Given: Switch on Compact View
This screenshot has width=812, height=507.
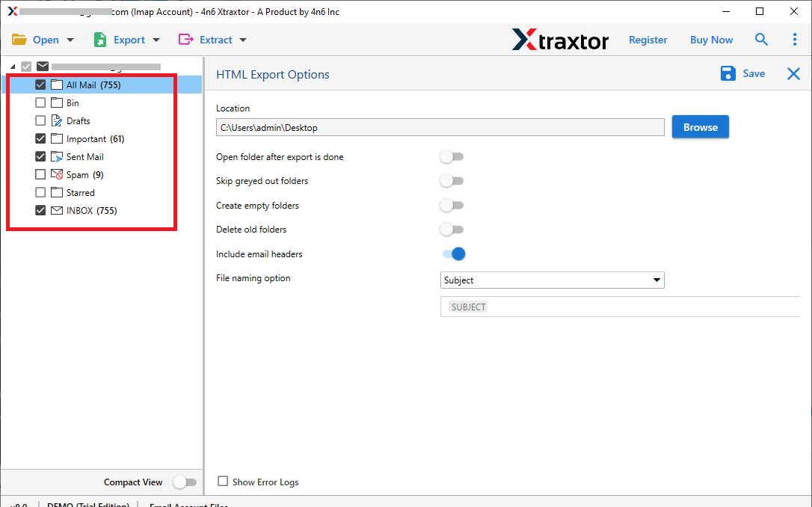Looking at the screenshot, I should pos(185,482).
